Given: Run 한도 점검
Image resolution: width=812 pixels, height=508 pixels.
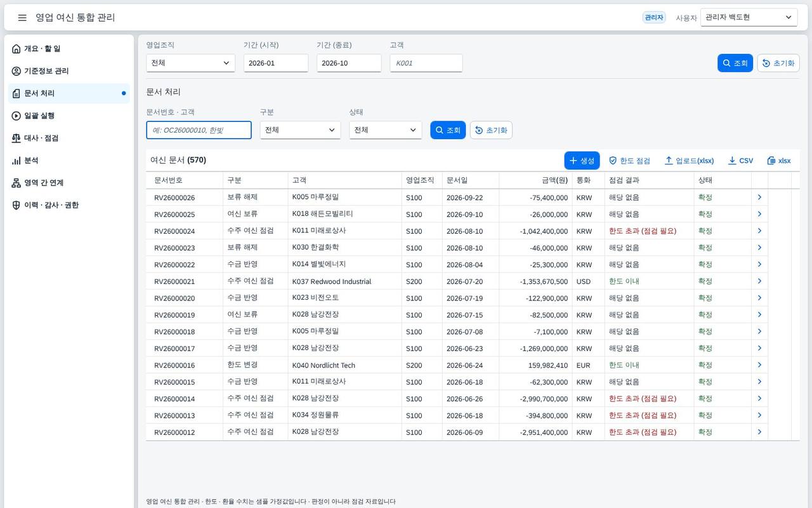Looking at the screenshot, I should tap(629, 161).
